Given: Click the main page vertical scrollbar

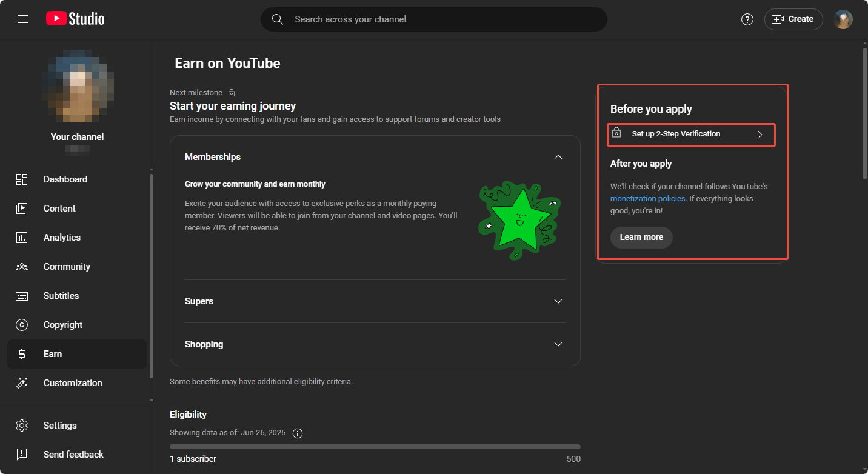Looking at the screenshot, I should pyautogui.click(x=865, y=113).
